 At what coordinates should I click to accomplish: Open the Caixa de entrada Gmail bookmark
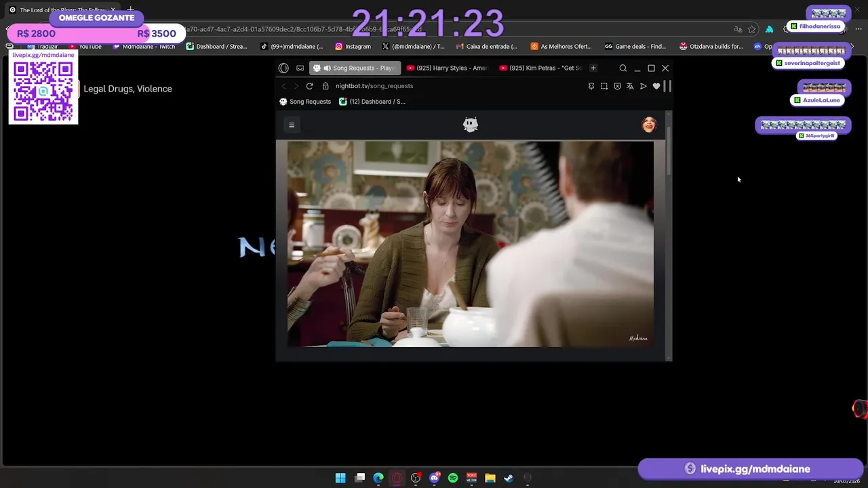486,47
